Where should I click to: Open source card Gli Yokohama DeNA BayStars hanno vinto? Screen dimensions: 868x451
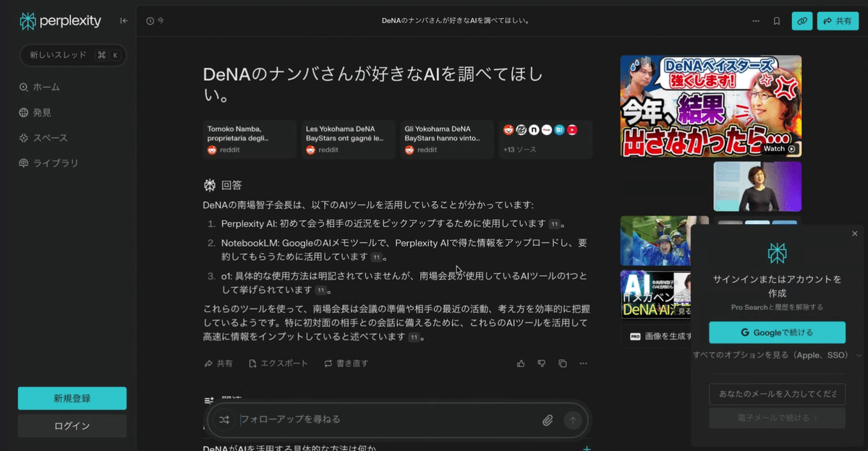447,139
